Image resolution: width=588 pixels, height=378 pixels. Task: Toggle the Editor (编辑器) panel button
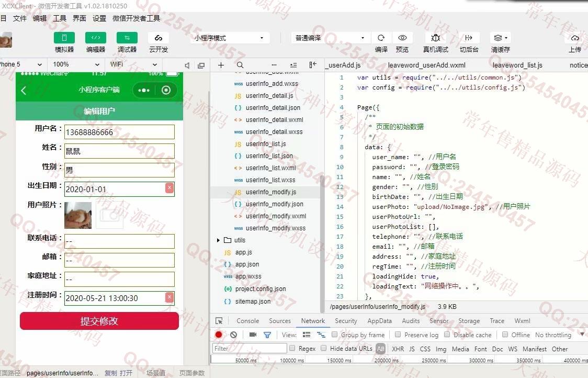(x=96, y=38)
